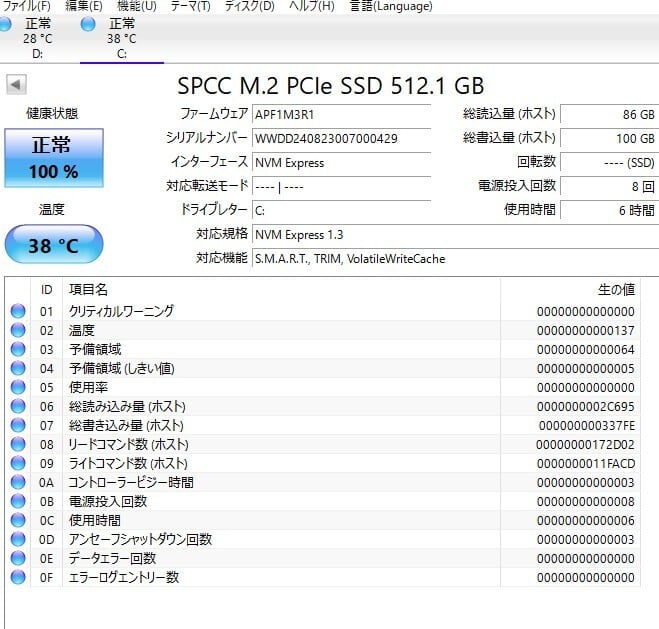Click the status orb for エラーログエントリー数 row
The height and width of the screenshot is (629, 659).
coord(18,577)
